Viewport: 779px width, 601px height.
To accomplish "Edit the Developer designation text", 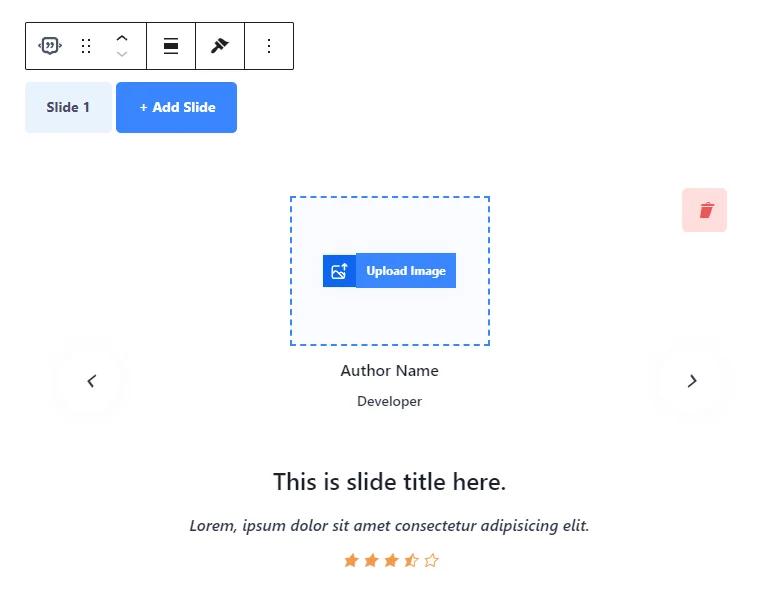I will 389,402.
